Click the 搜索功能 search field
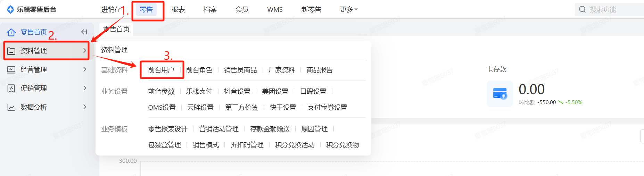 pos(610,9)
